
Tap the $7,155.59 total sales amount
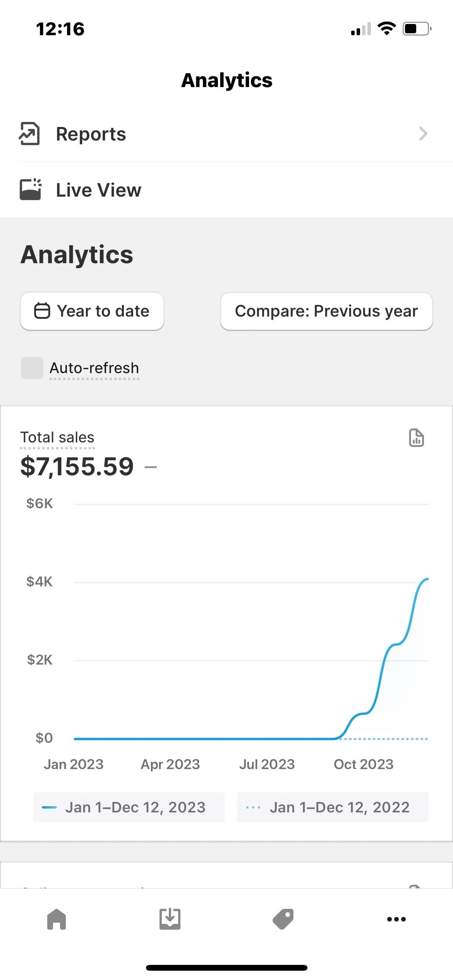77,466
